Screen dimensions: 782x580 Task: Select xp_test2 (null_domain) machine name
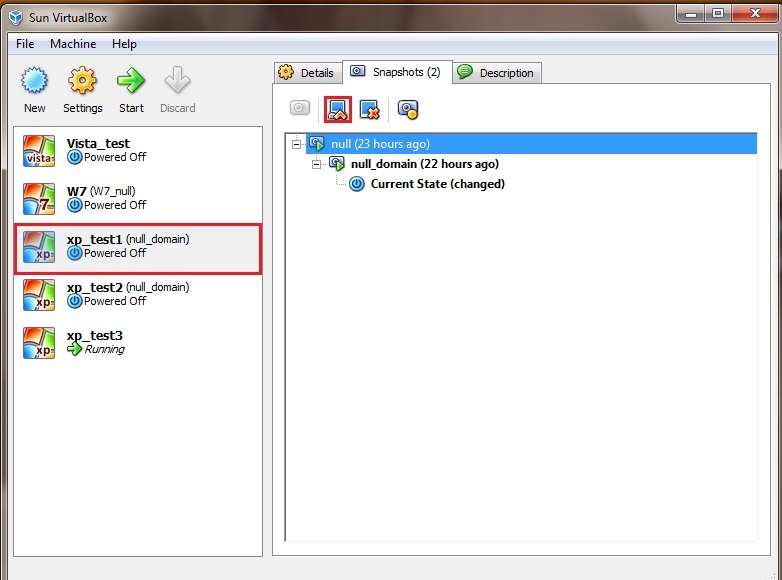(128, 287)
